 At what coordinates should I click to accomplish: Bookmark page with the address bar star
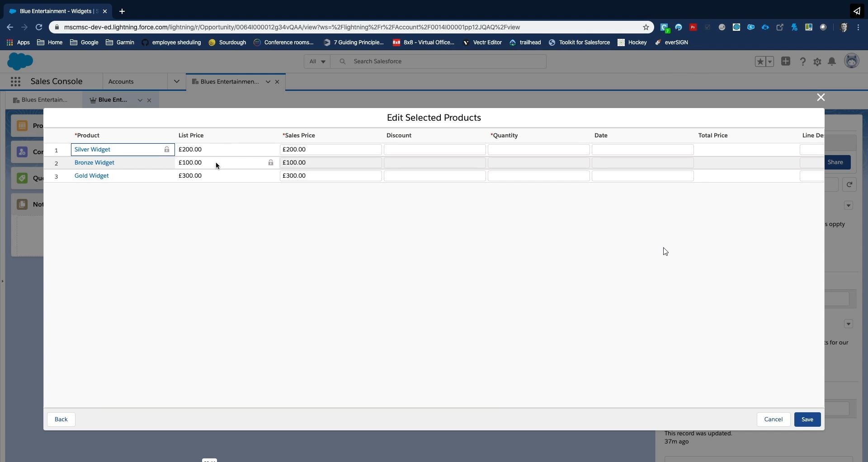point(646,27)
